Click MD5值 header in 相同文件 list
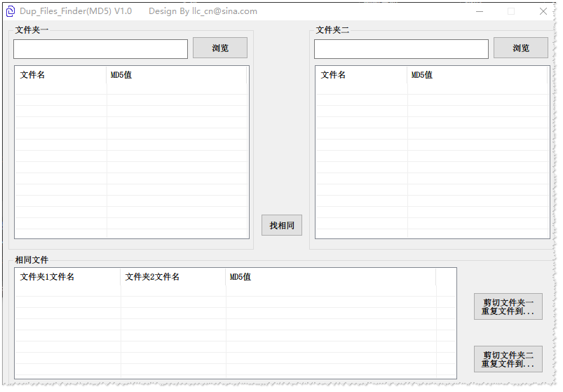Screen dimensions: 563x392 [x=330, y=277]
